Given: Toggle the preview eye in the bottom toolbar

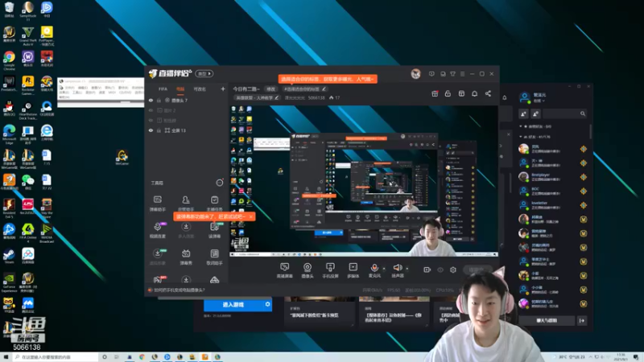Looking at the screenshot, I should [x=440, y=269].
